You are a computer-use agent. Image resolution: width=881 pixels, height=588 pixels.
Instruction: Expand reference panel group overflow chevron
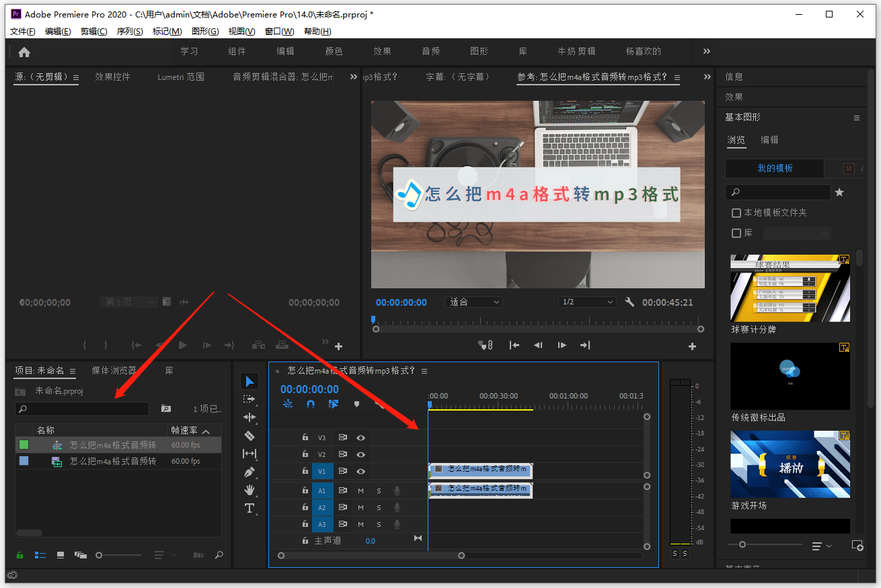pos(707,77)
